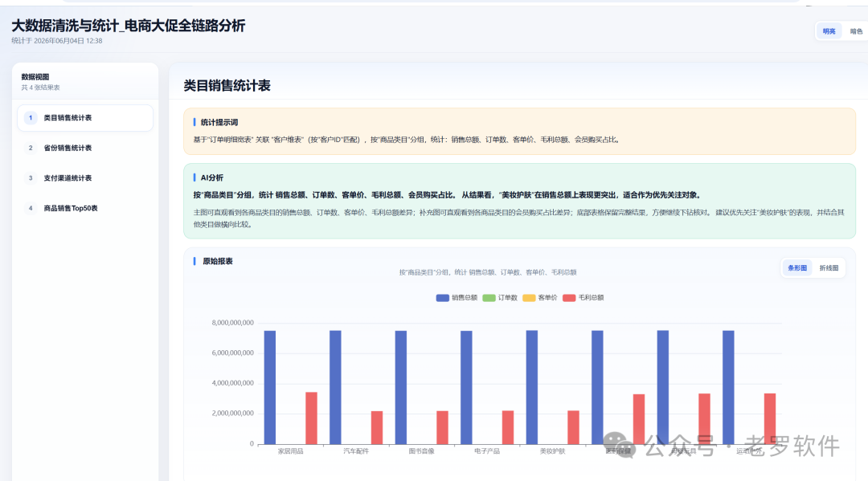Switch to the 暗色 dark theme

pos(856,31)
